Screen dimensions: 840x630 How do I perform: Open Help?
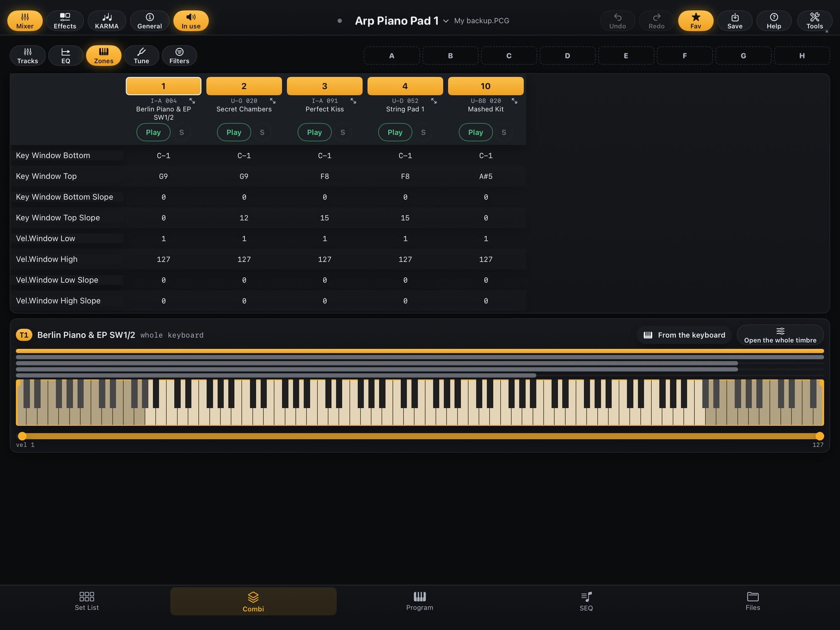[774, 21]
